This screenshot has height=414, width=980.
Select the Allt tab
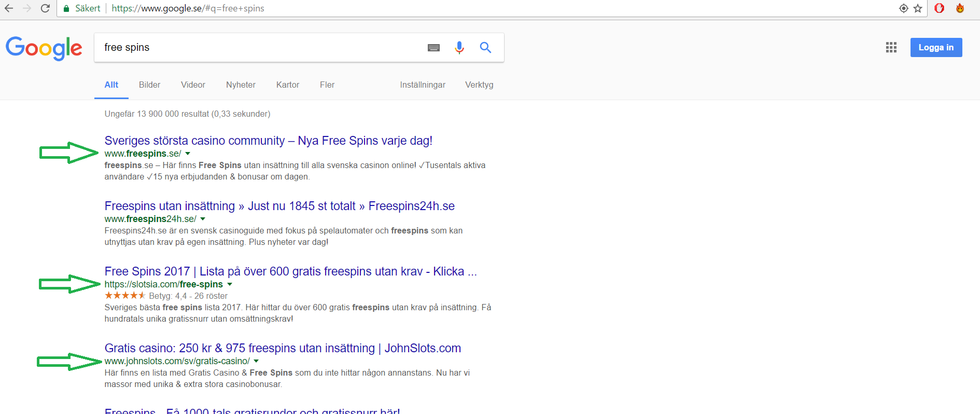[111, 85]
